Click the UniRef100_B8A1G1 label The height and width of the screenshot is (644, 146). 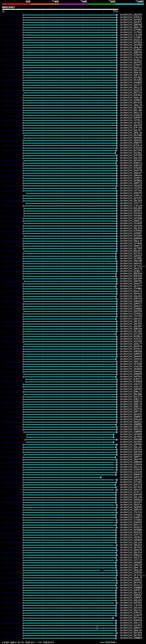pyautogui.click(x=131, y=555)
